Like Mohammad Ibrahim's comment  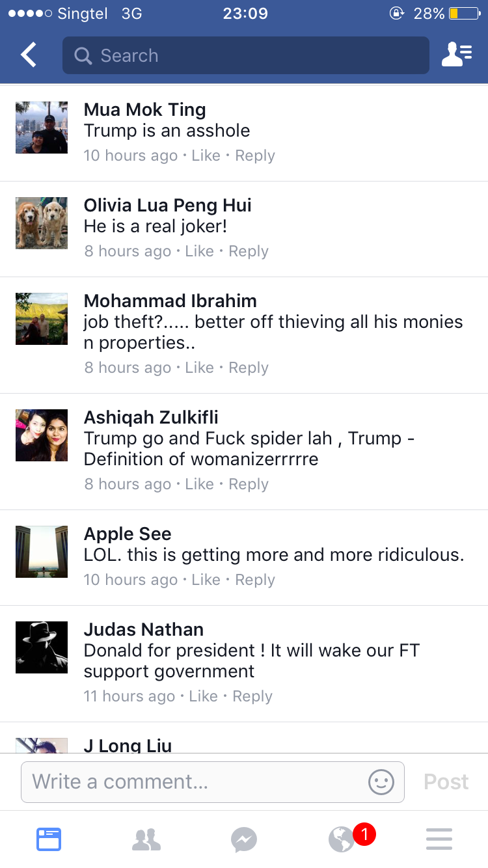[x=199, y=368]
